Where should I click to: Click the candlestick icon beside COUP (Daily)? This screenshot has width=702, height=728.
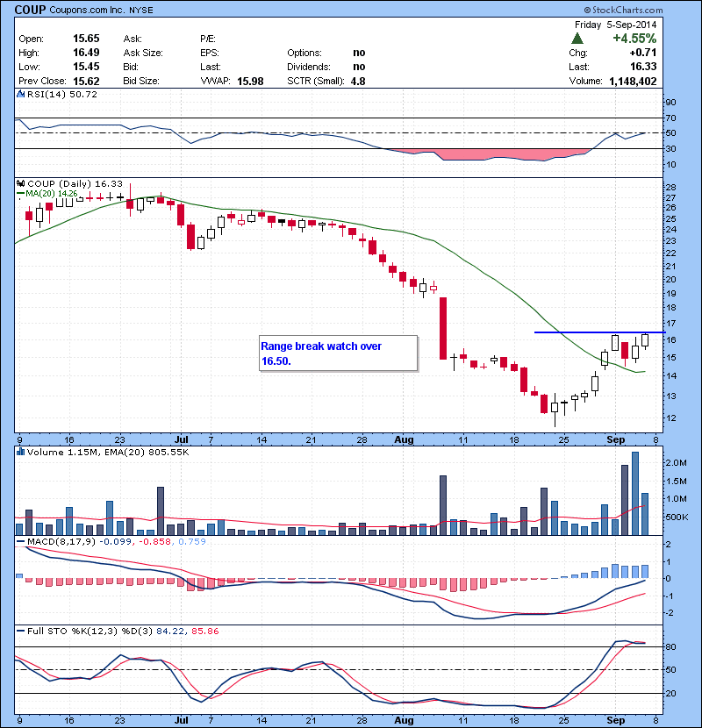click(20, 183)
